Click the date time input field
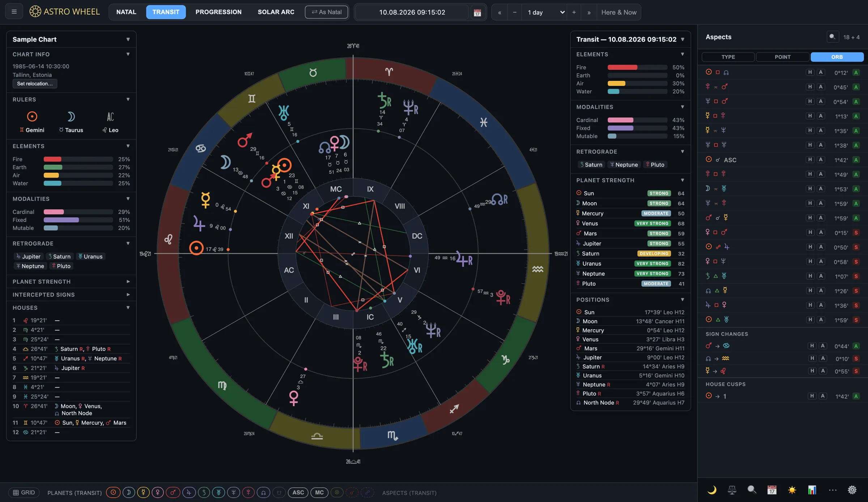 [412, 12]
